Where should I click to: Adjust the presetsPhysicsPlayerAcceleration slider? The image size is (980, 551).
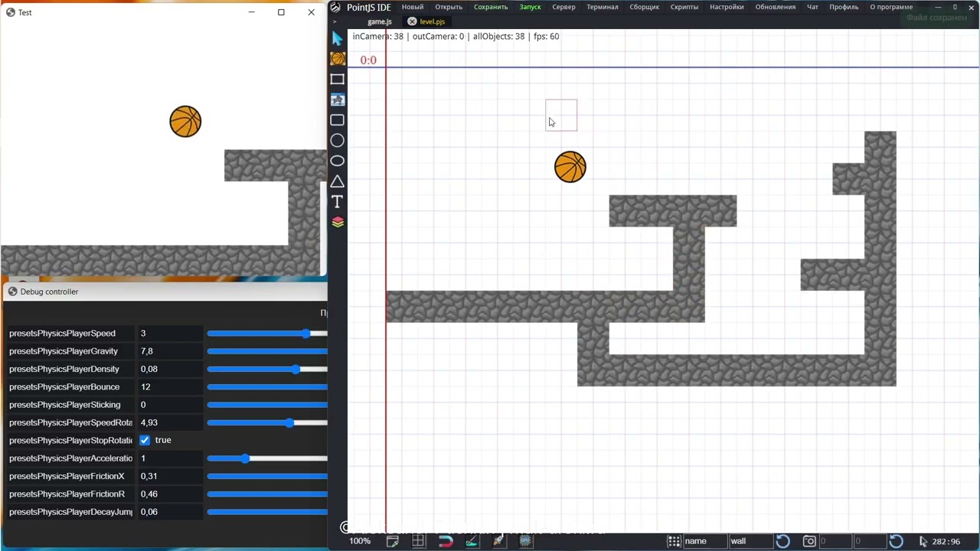[x=267, y=458]
